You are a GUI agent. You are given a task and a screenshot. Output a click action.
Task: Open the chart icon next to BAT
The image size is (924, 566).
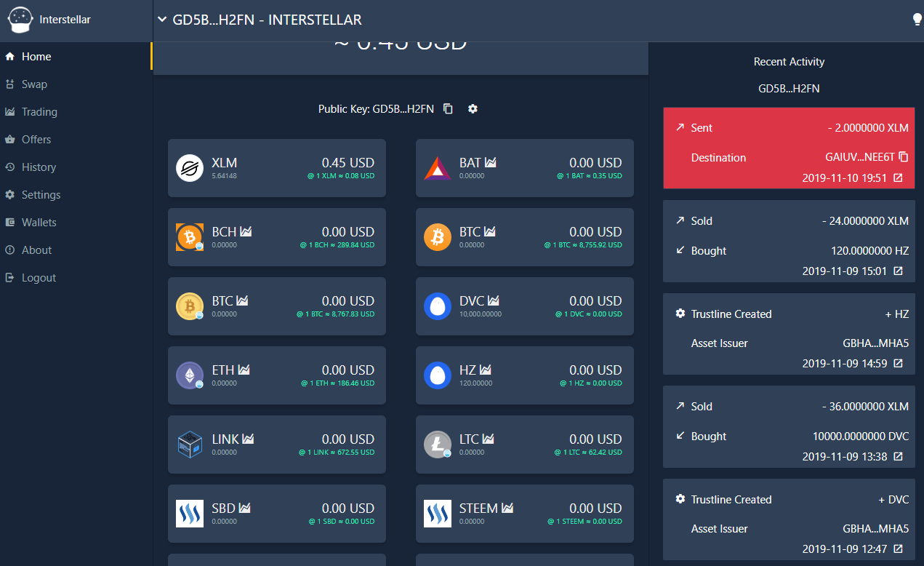pos(491,163)
